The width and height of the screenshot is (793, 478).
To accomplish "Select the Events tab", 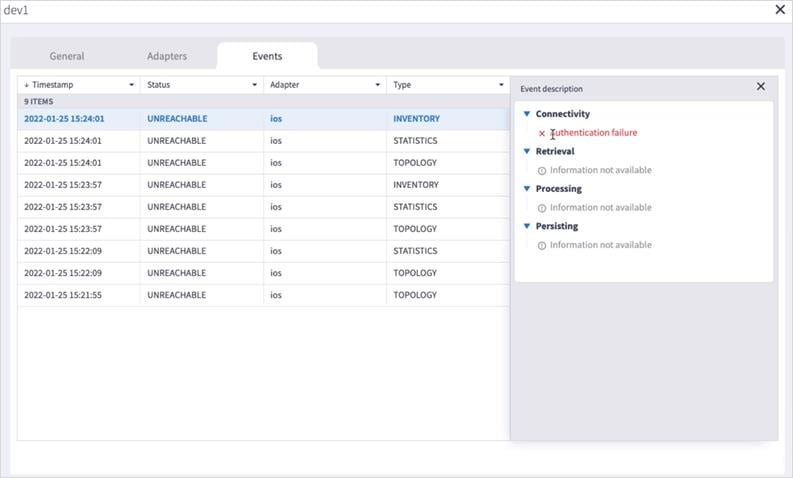I will pyautogui.click(x=267, y=56).
